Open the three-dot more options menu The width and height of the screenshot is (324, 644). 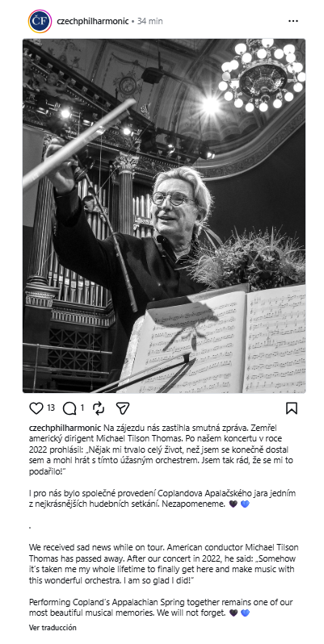tap(293, 21)
